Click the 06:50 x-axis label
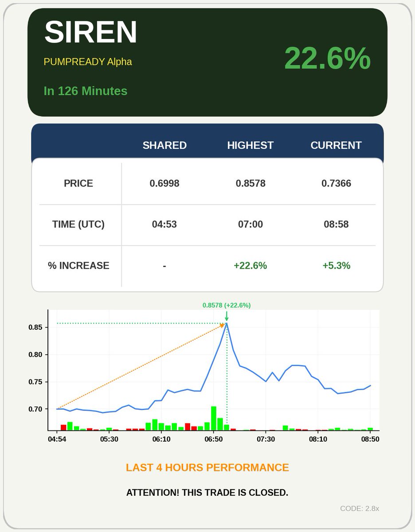This screenshot has height=532, width=415. [x=213, y=439]
